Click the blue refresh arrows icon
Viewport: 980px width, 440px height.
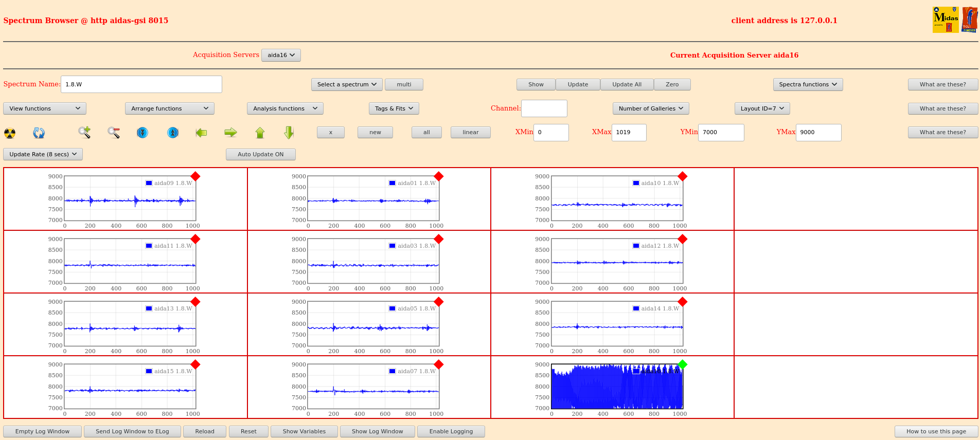39,133
